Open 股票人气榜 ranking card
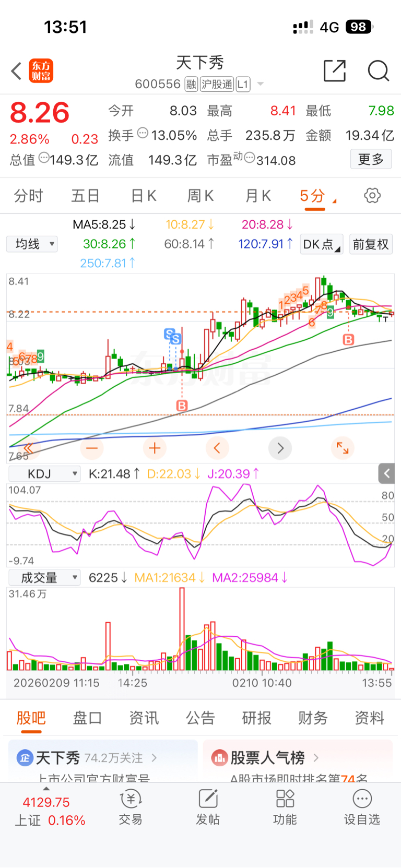Screen dimensions: 401x868 [298, 761]
